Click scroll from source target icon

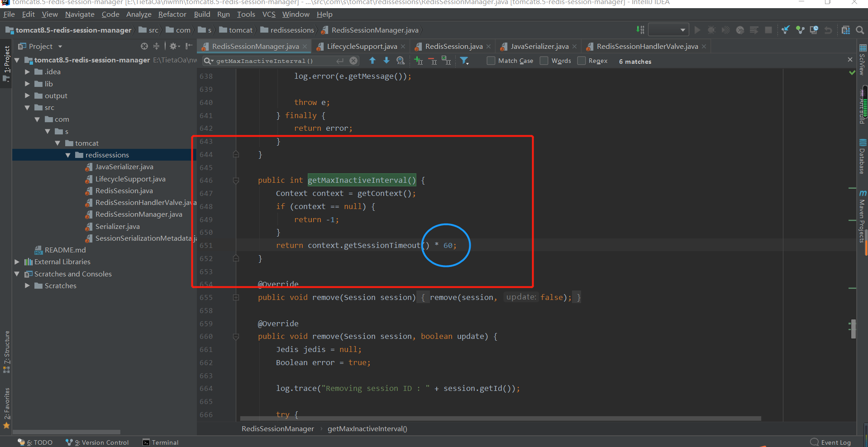(x=144, y=46)
